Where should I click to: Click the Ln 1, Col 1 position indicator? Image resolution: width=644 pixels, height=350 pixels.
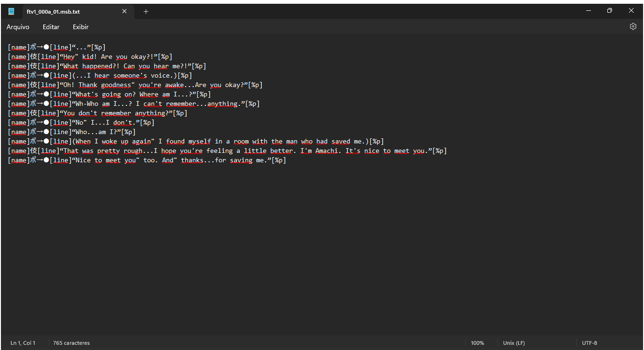pyautogui.click(x=23, y=343)
